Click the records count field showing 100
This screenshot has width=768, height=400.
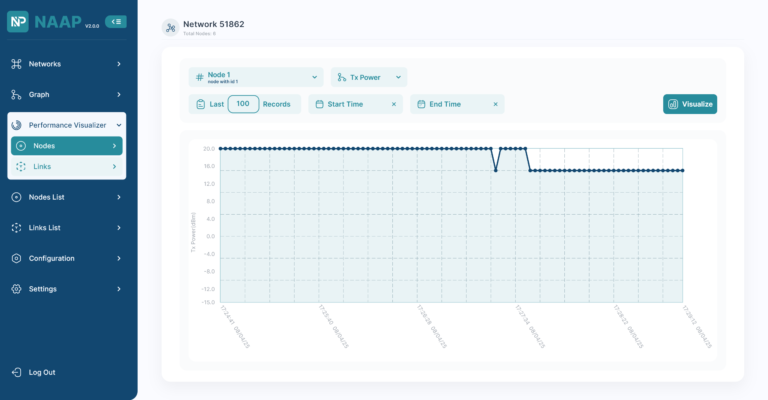pyautogui.click(x=243, y=104)
